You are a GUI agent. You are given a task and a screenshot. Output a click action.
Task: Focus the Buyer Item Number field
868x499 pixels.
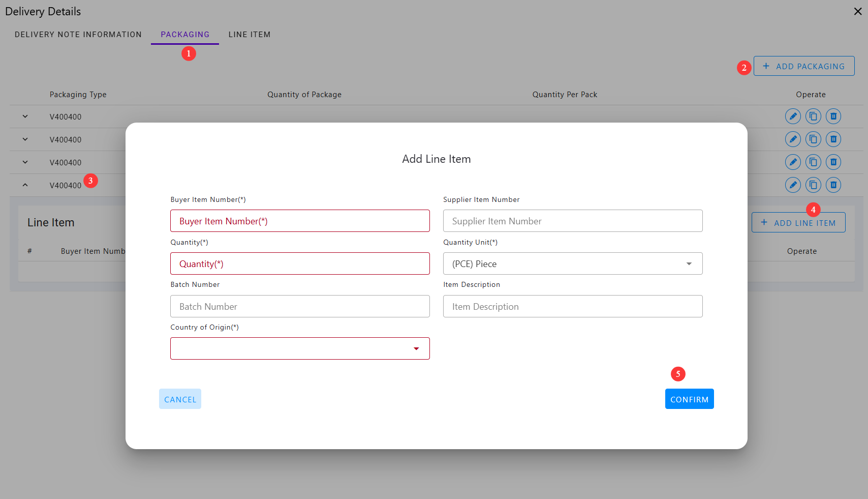coord(300,221)
